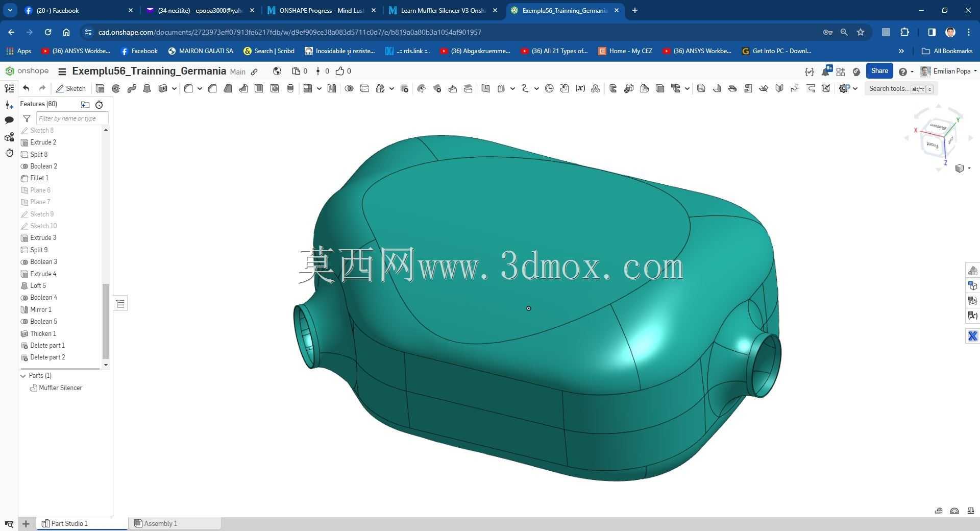Select the Revolve tool in toolbar
This screenshot has width=980, height=531.
pyautogui.click(x=116, y=88)
